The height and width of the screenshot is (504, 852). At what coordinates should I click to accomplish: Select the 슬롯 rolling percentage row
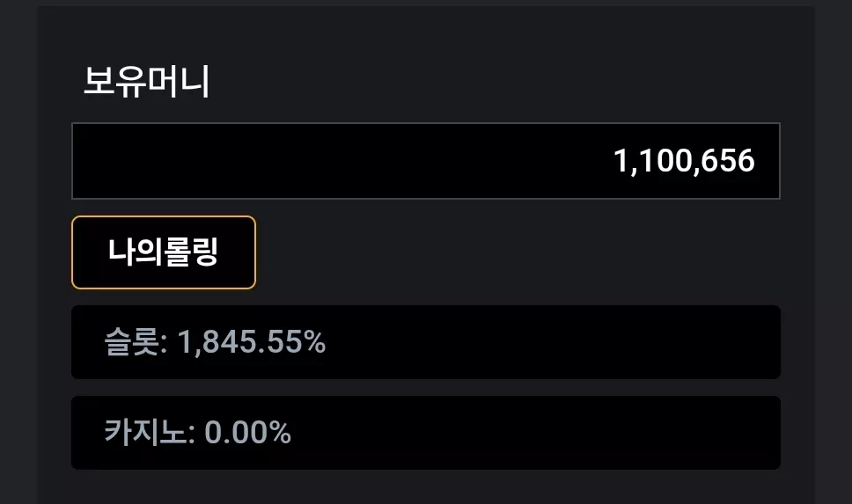426,342
